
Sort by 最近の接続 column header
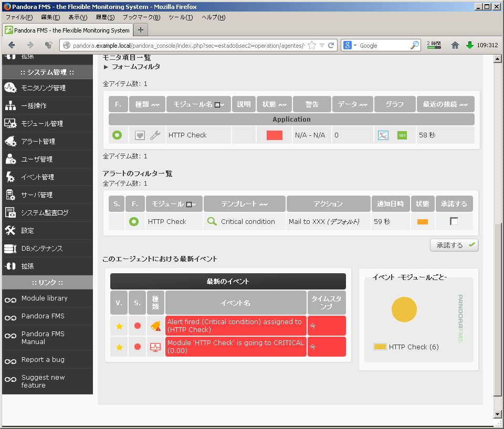click(445, 104)
